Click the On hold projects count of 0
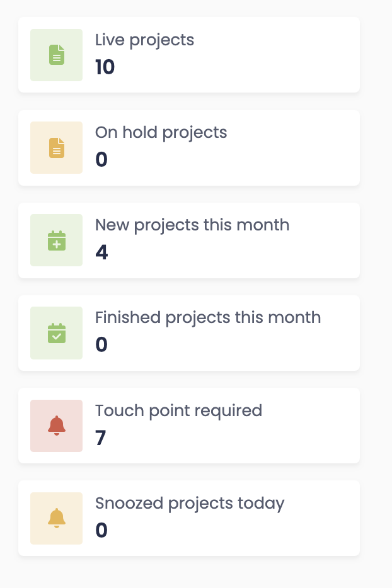Viewport: 392px width, 588px height. 101,160
